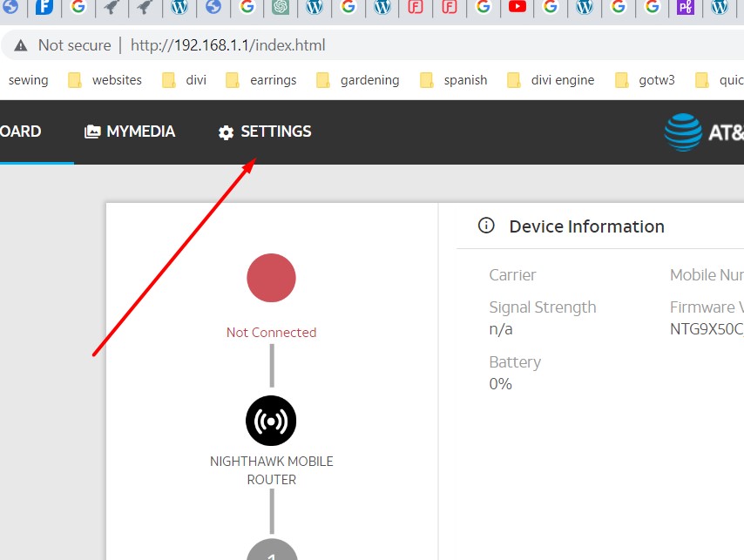This screenshot has height=560, width=744.
Task: Click the Not secure warning triangle icon
Action: (x=21, y=45)
